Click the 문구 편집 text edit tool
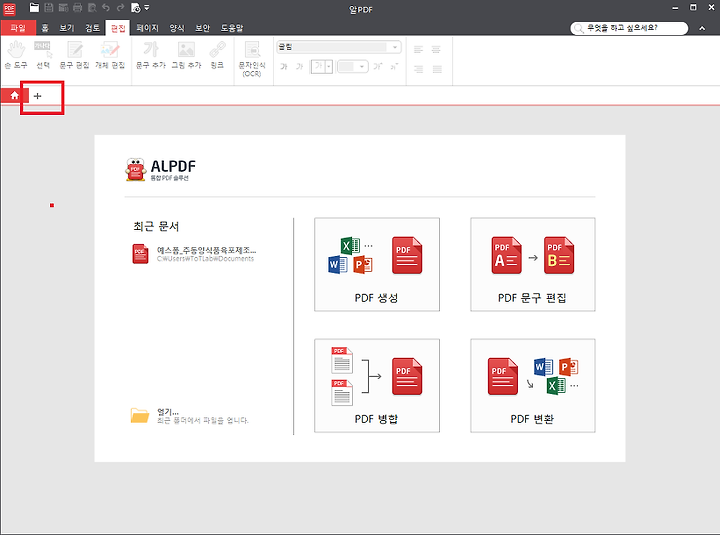 [74, 55]
